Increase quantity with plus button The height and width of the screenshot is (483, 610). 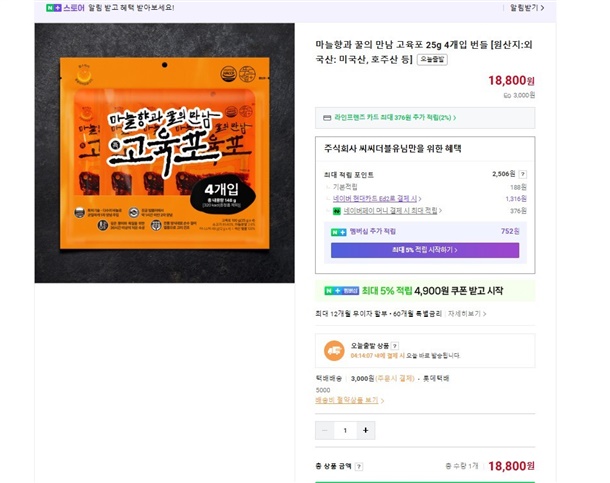(366, 430)
